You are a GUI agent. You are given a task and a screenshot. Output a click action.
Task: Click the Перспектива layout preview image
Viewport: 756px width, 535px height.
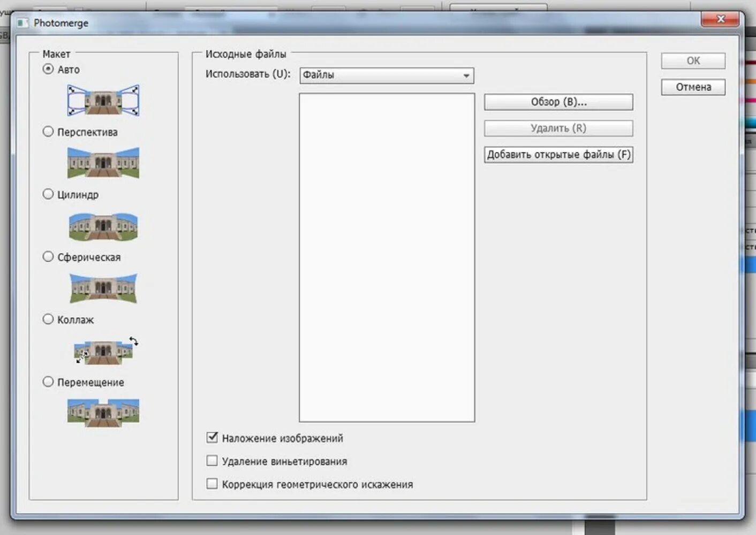tap(103, 163)
